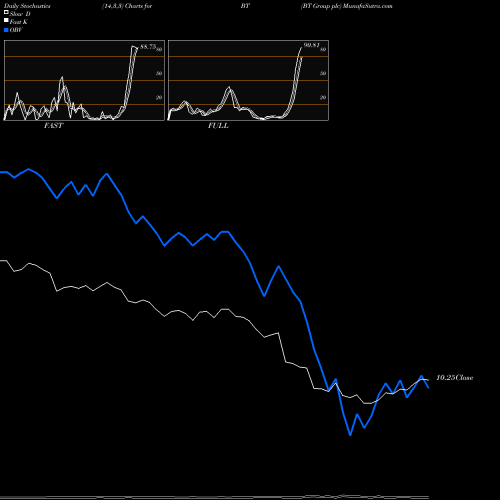Click the '10.25Close' price label
The image size is (500, 500).
point(455,378)
